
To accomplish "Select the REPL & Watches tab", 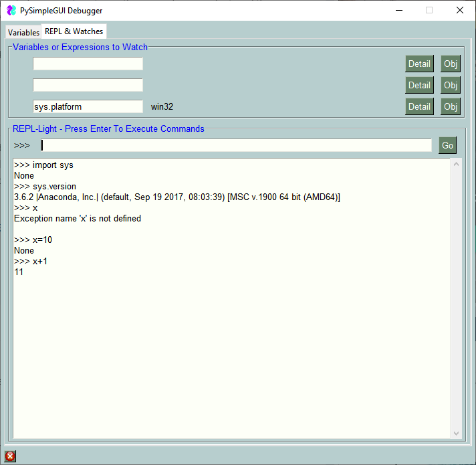I will (74, 31).
